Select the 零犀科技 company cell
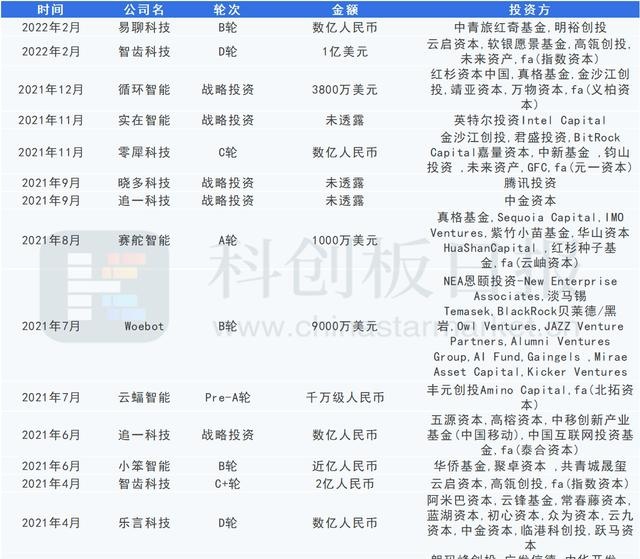The height and width of the screenshot is (559, 640). pyautogui.click(x=144, y=152)
